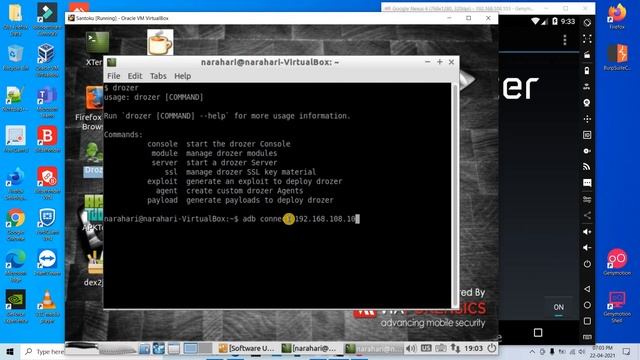Click the Genymotion recent apps square in the toolbar
640x360 pixels.
coord(587,321)
